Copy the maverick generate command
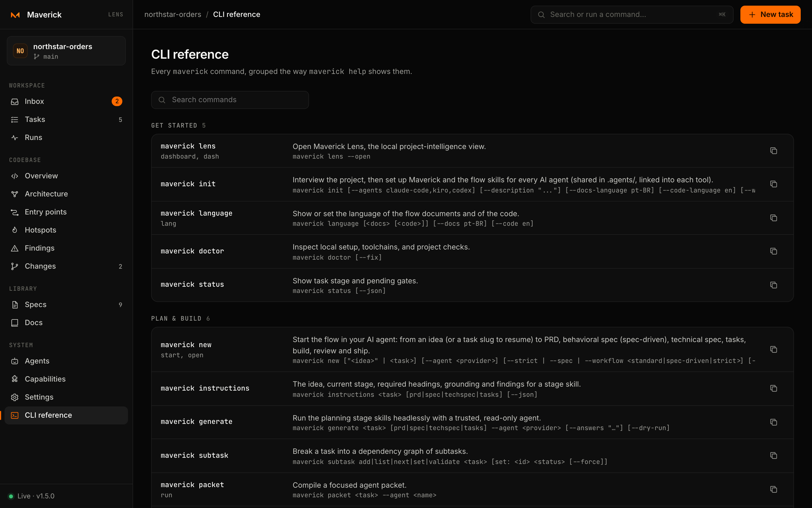Image resolution: width=812 pixels, height=508 pixels. click(773, 422)
